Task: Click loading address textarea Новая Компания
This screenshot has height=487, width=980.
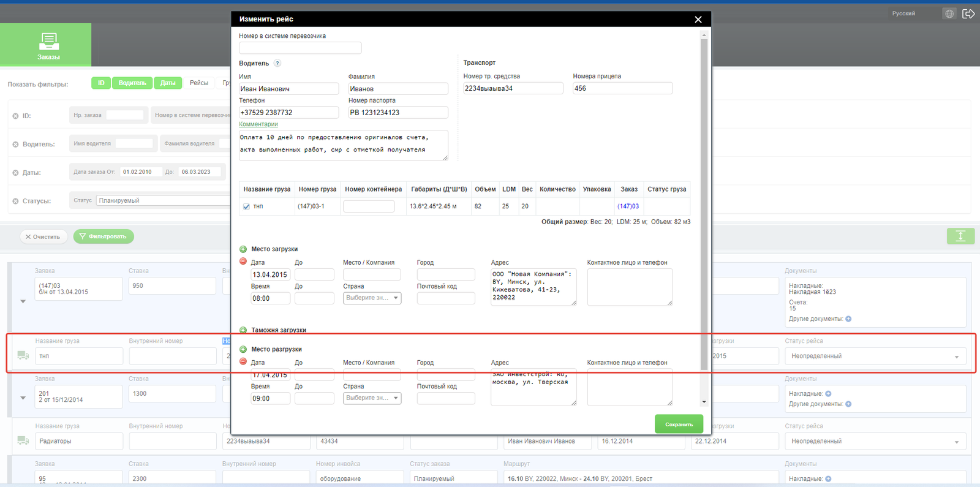Action: (x=533, y=287)
